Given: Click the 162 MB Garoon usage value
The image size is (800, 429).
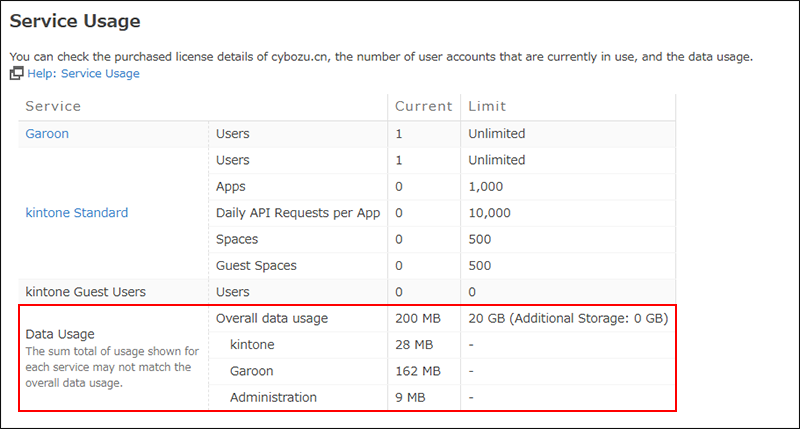Looking at the screenshot, I should click(x=418, y=371).
